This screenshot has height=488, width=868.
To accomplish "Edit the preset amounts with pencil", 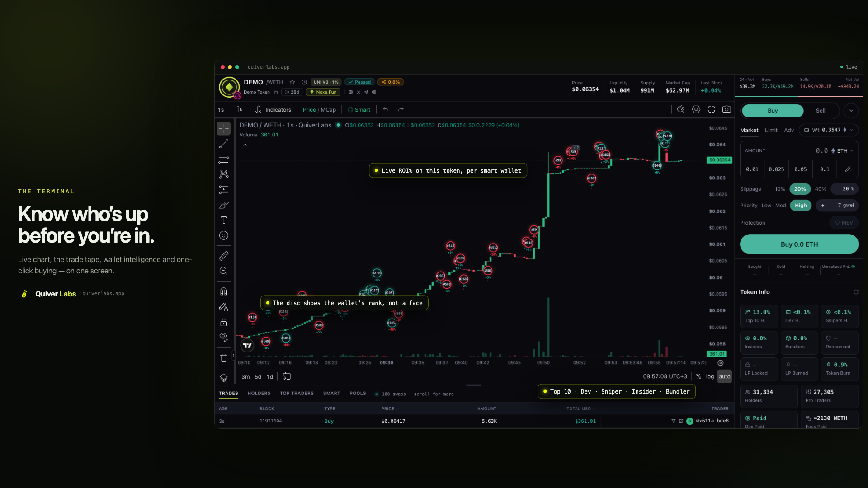I will [848, 169].
